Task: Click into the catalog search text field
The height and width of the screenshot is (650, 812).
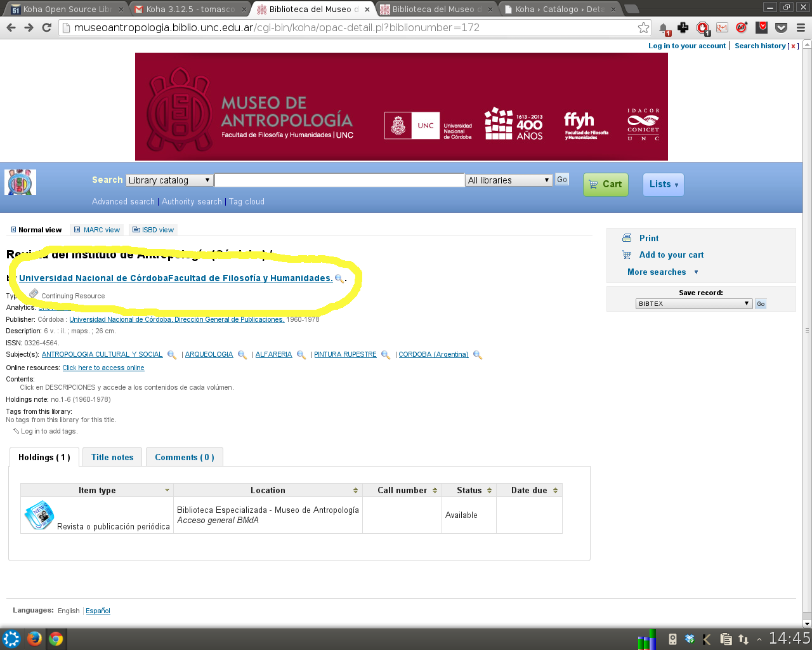Action: pyautogui.click(x=339, y=180)
